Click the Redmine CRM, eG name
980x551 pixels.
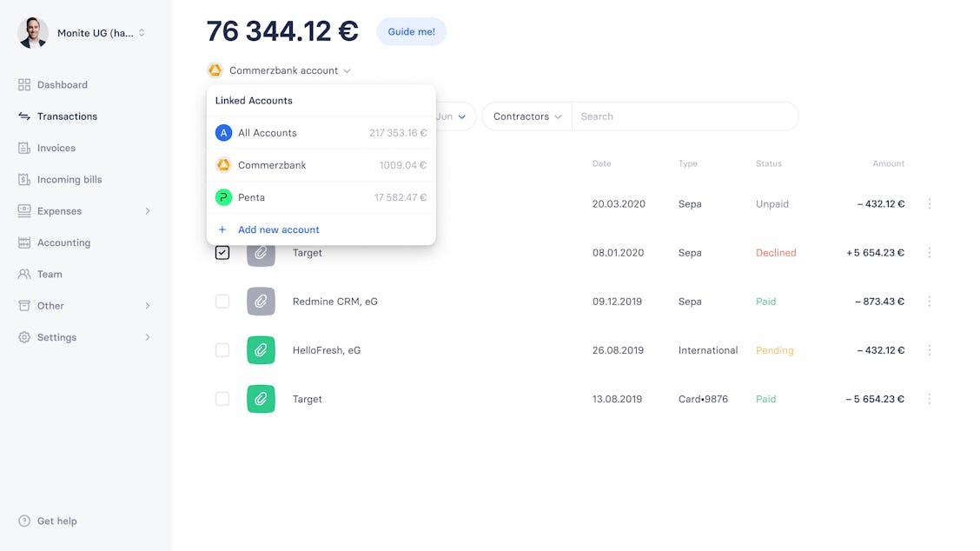335,302
